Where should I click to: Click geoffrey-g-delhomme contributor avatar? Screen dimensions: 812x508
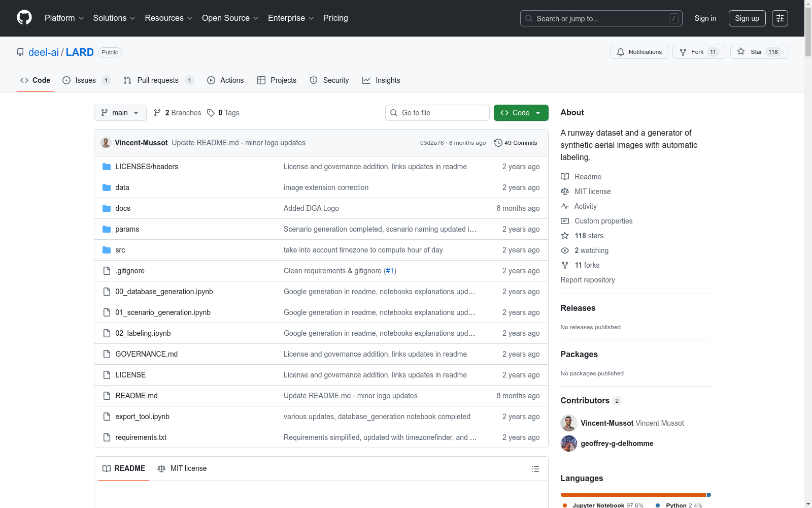click(x=569, y=443)
